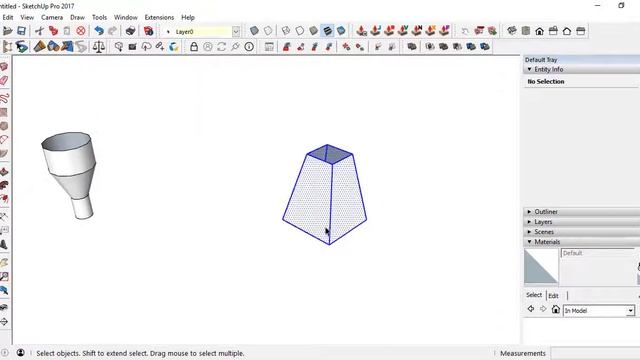Viewport: 640px width, 360px height.
Task: Enable the Wireframe face style
Action: point(286,31)
